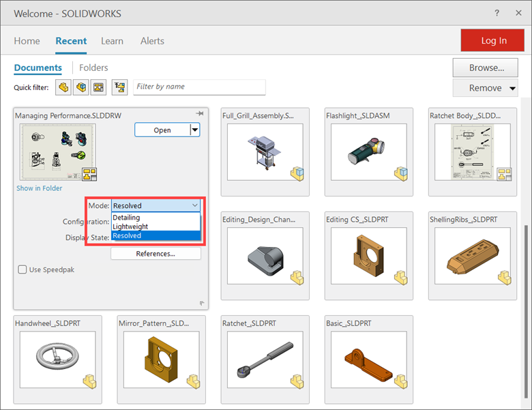Image resolution: width=532 pixels, height=410 pixels.
Task: Choose Lightweight from the Mode list
Action: pyautogui.click(x=156, y=226)
